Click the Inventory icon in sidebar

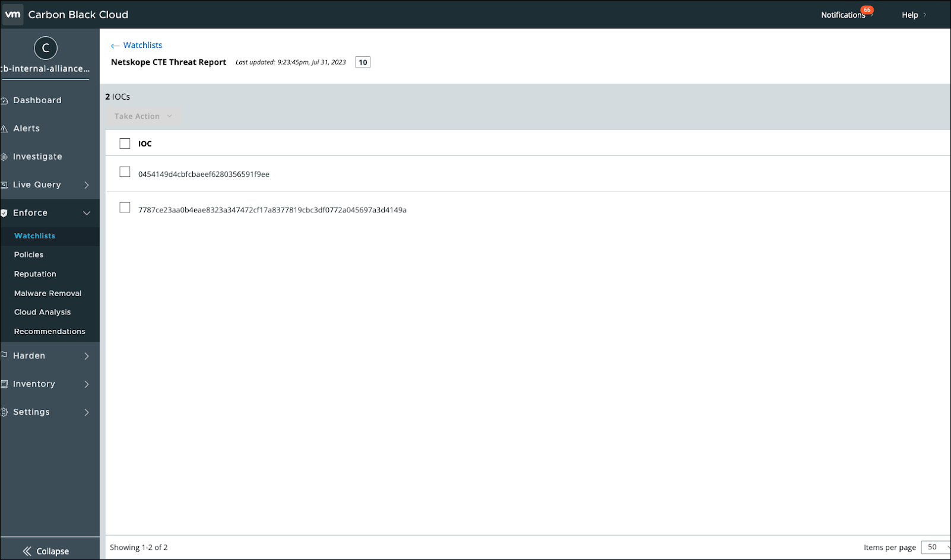(x=4, y=384)
